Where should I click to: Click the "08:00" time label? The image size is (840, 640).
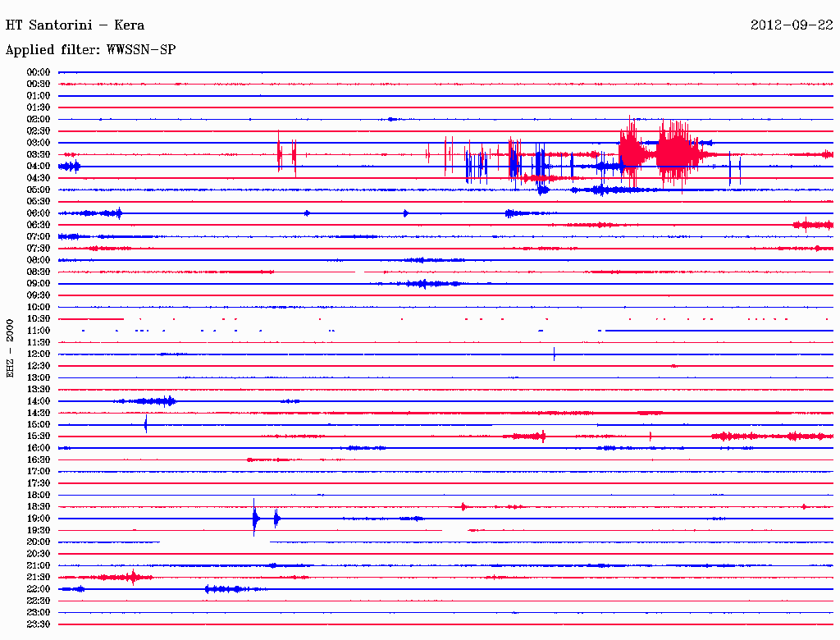point(39,260)
